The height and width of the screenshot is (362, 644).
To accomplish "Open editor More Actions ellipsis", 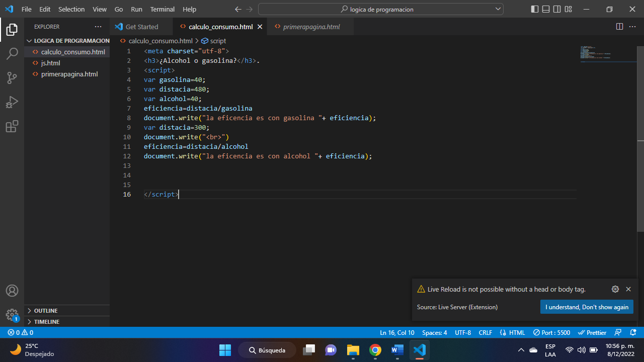I will click(x=633, y=27).
